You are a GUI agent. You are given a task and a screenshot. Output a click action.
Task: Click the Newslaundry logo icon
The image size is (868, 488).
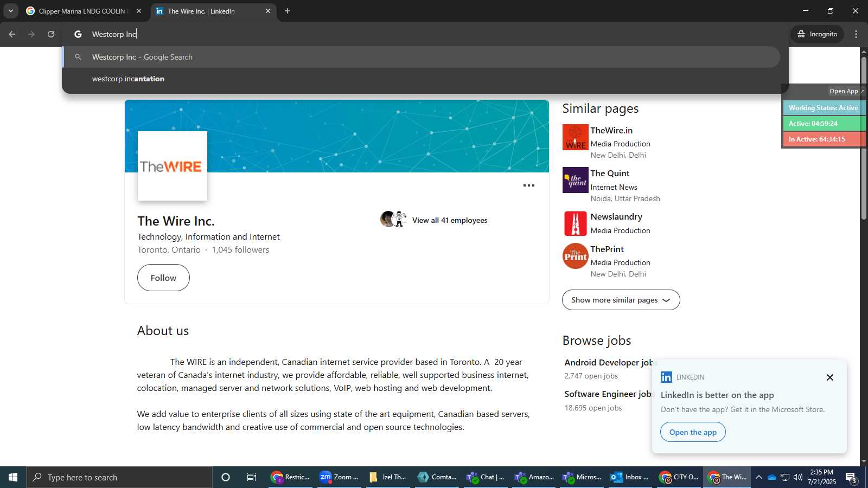[x=576, y=223]
